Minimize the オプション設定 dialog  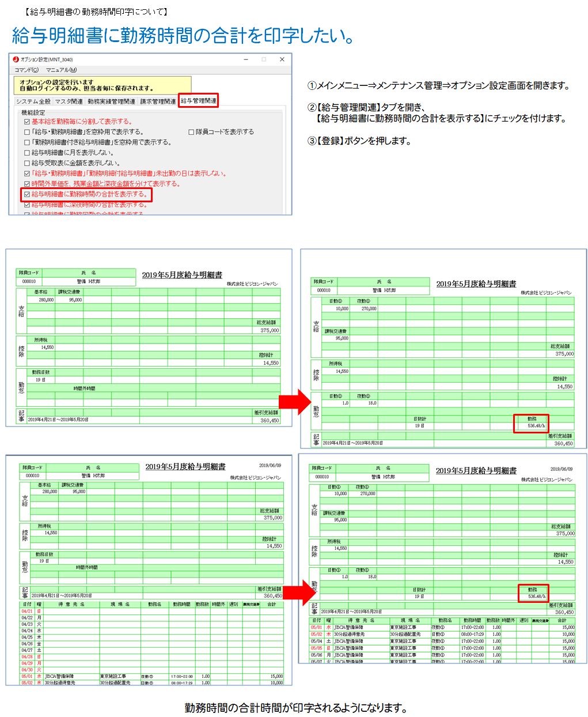(x=246, y=59)
